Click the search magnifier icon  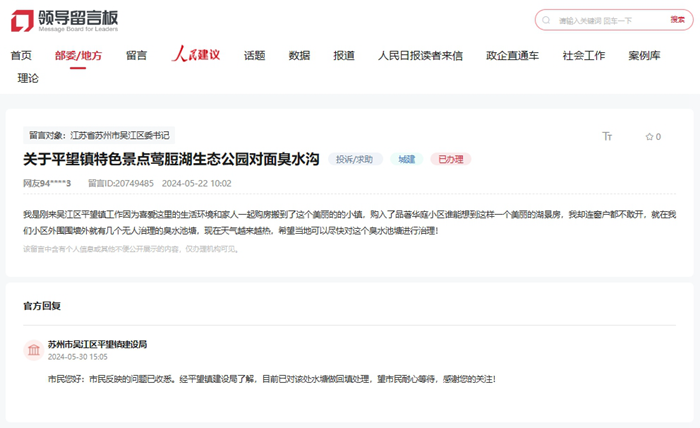(x=546, y=20)
